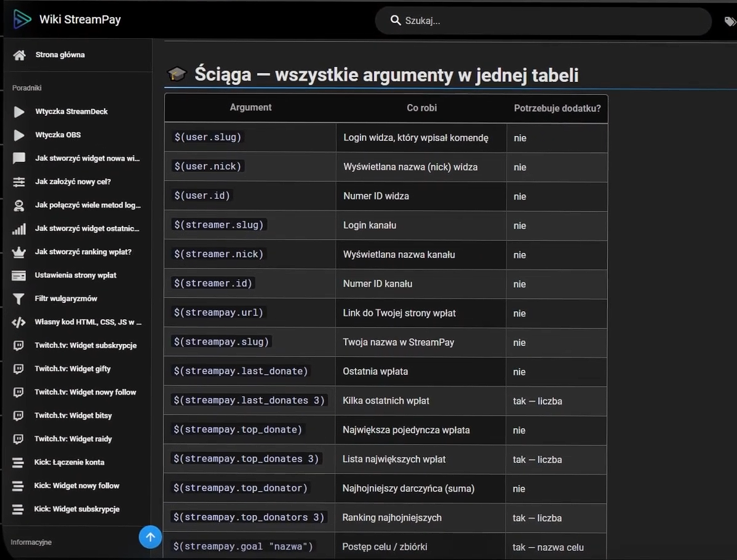Click user icon beside Jak połączyć wiele metod
Image resolution: width=737 pixels, height=560 pixels.
click(x=19, y=205)
